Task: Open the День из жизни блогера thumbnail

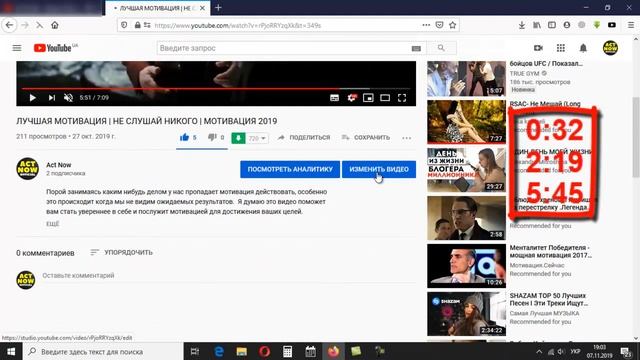Action: (467, 170)
